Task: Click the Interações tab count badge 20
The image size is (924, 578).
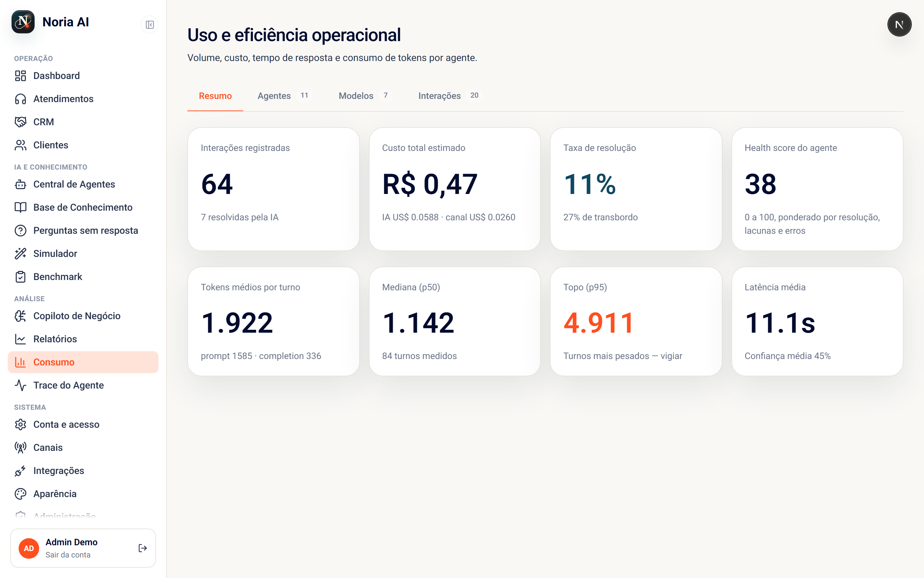Action: pyautogui.click(x=474, y=95)
